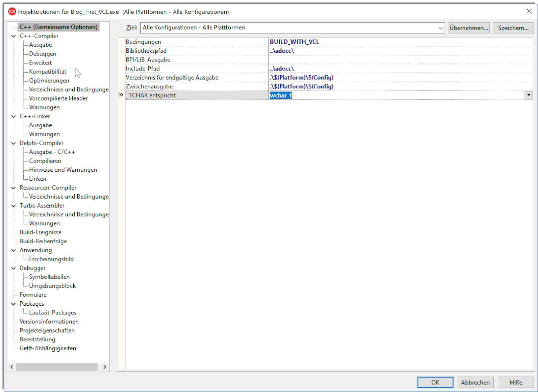Open the _TCHAR entspricht value dropdown arrow
538x392 pixels.
(x=529, y=95)
